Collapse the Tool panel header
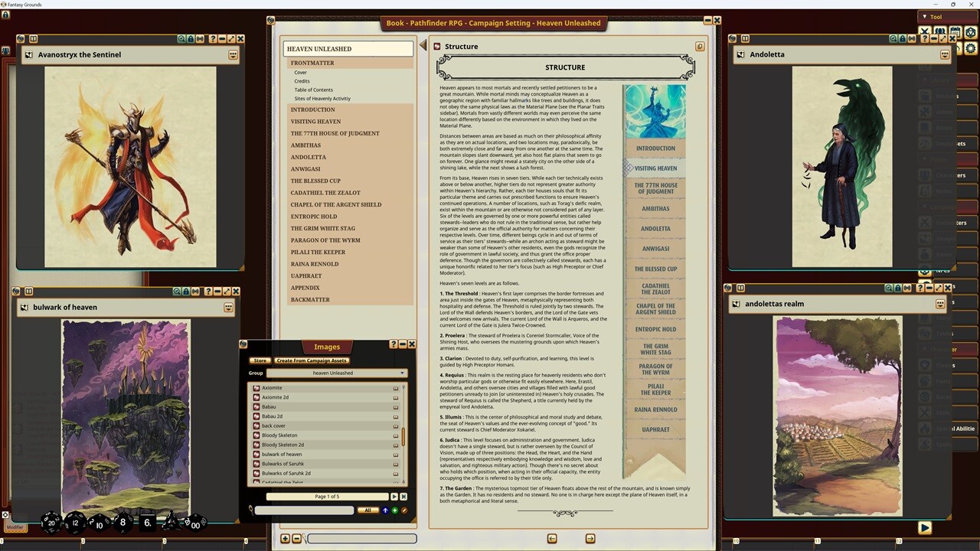Screen dimensions: 980x551 925,16
